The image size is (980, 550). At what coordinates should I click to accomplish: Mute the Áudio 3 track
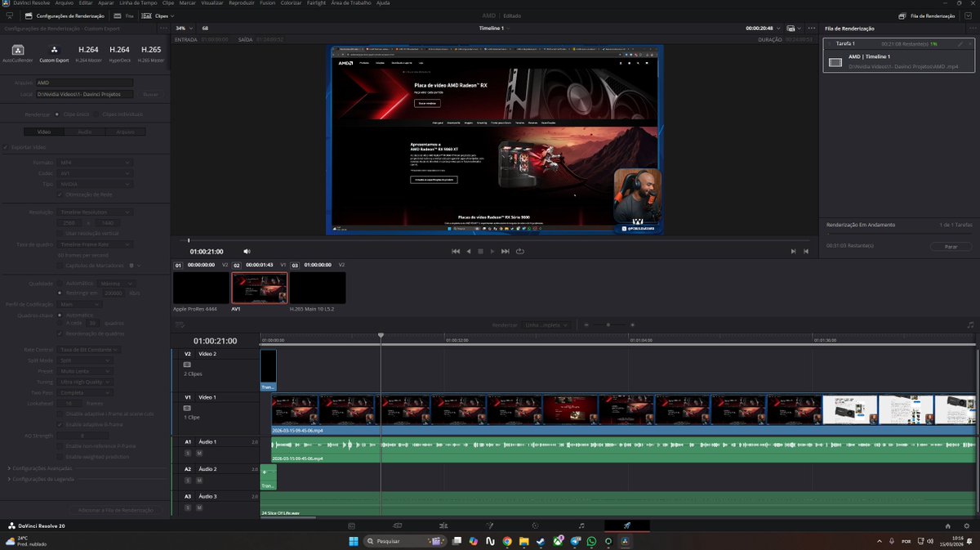[x=198, y=508]
